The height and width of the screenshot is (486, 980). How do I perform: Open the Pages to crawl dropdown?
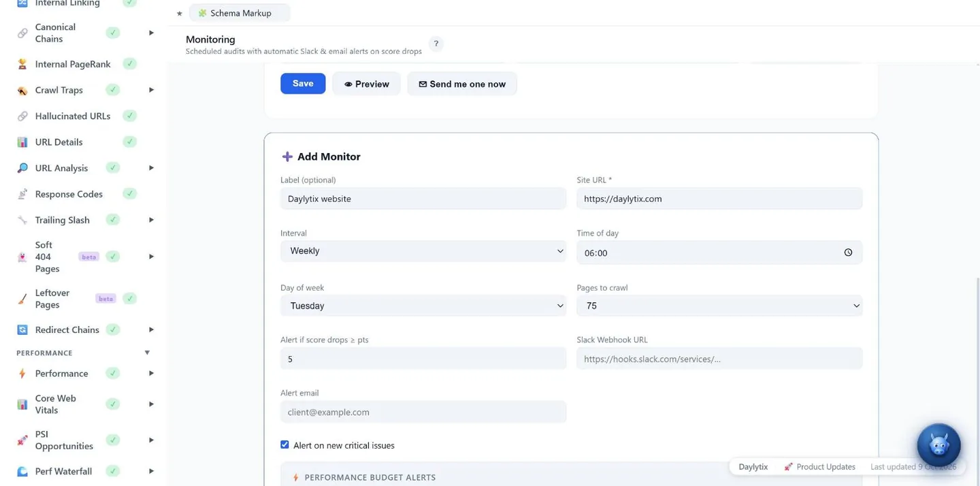719,306
